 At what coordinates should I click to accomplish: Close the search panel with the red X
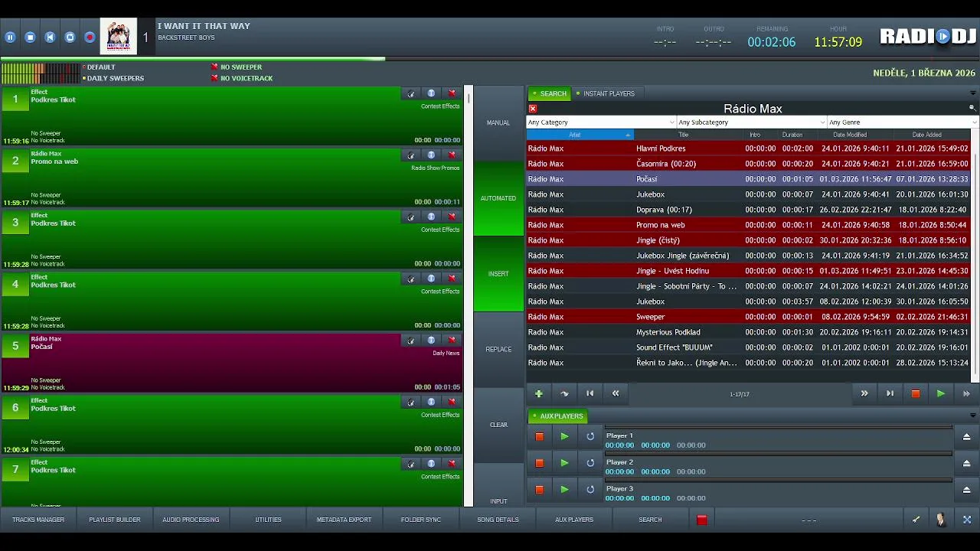533,109
